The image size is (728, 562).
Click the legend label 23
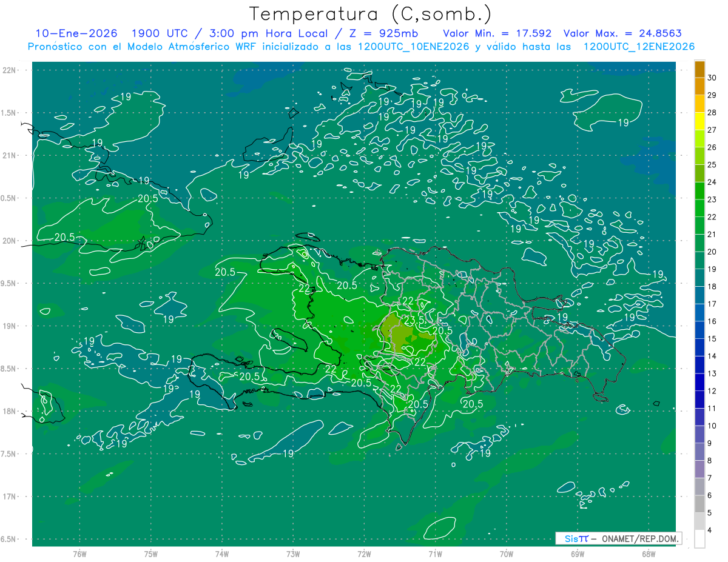(x=712, y=199)
